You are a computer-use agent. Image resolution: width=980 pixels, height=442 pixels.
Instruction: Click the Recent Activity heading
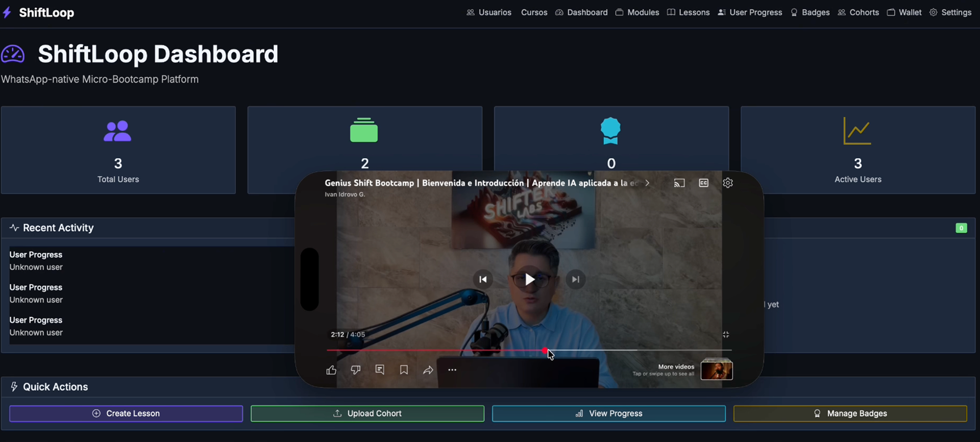(58, 228)
